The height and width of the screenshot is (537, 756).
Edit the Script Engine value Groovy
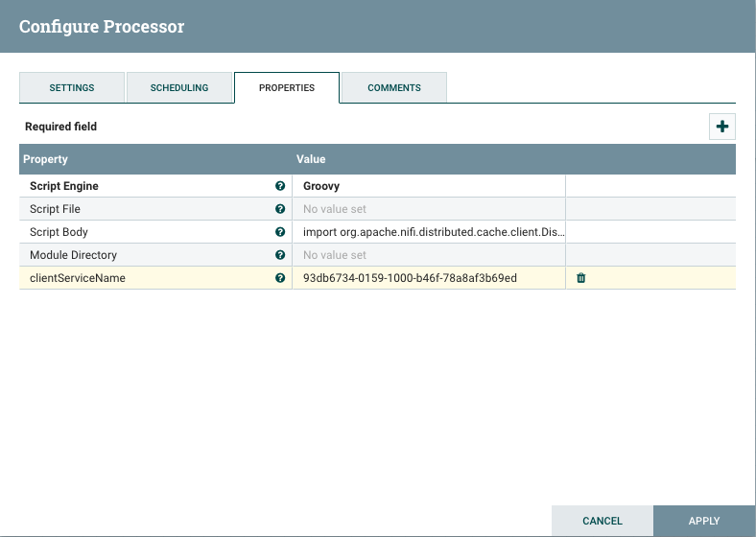[428, 186]
